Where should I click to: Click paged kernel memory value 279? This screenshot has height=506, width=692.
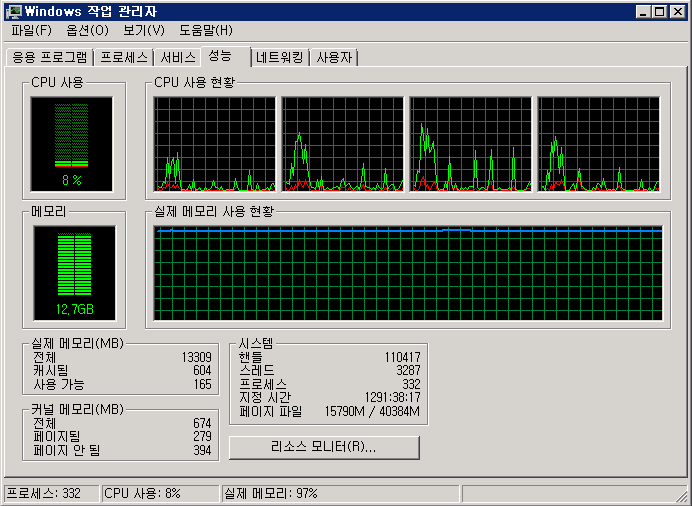202,436
